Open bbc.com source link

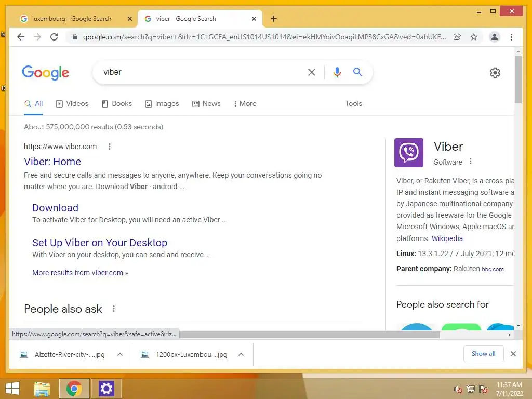coord(493,269)
